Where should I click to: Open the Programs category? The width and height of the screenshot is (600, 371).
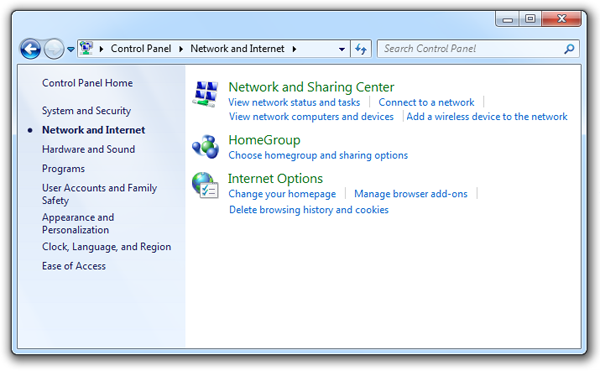(x=63, y=169)
